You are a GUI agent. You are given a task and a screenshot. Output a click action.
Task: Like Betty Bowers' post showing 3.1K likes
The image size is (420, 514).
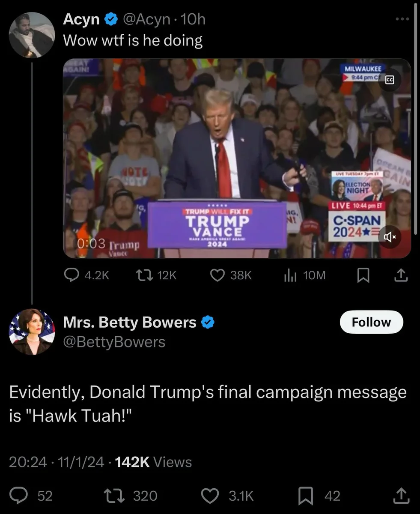pyautogui.click(x=228, y=496)
